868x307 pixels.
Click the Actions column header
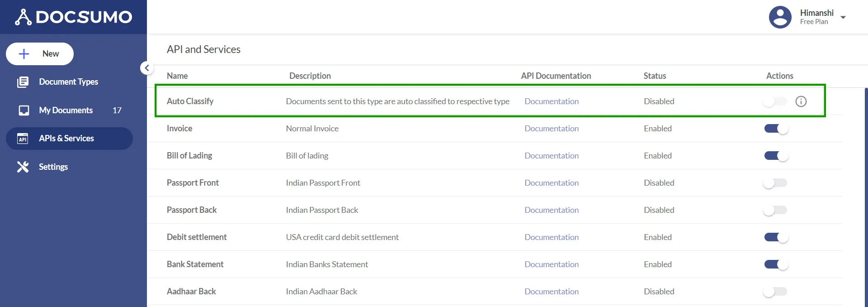[779, 76]
